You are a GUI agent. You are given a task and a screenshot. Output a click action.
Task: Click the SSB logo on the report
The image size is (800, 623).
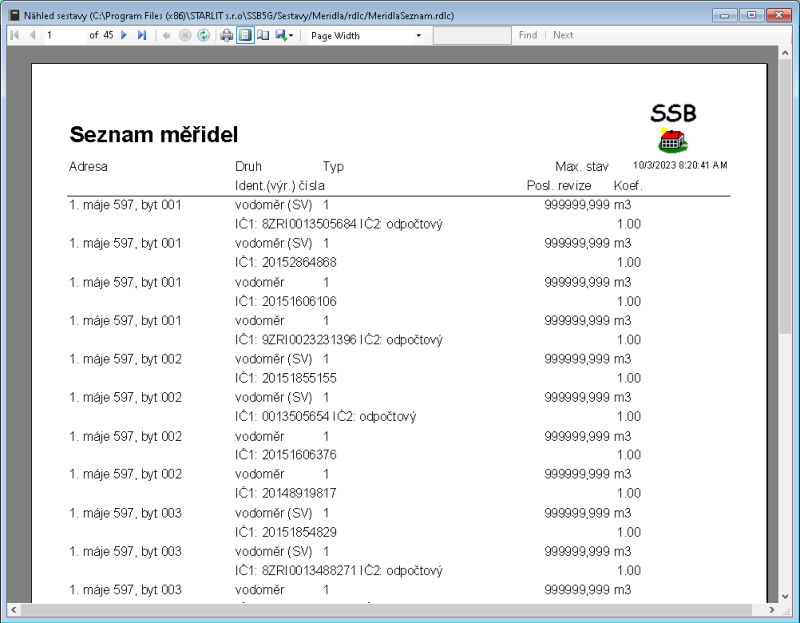(x=672, y=118)
